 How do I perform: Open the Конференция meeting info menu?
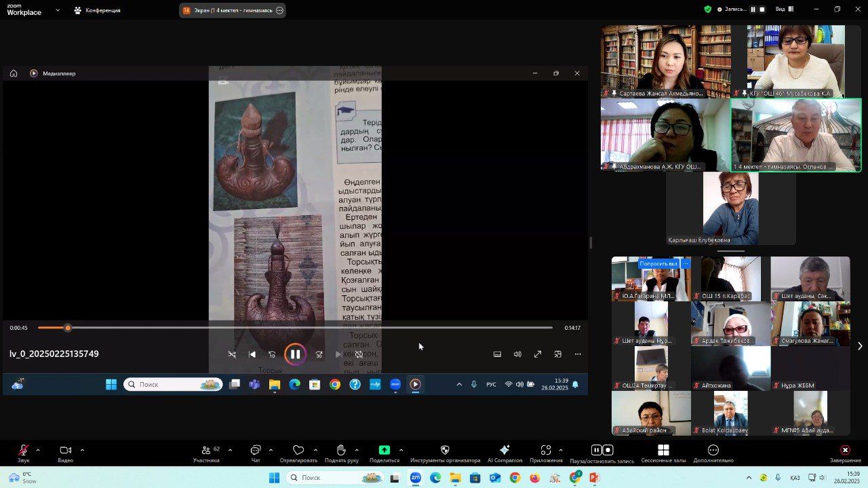[97, 10]
